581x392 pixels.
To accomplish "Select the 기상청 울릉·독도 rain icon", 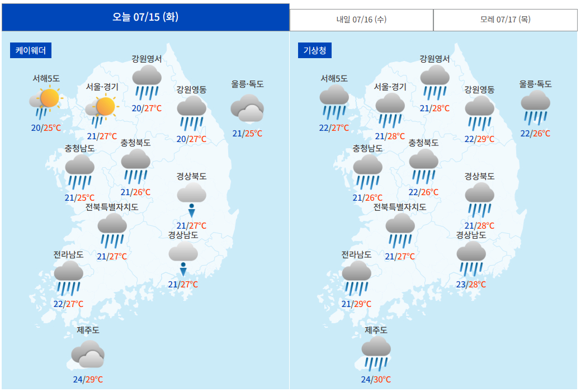I will [535, 107].
